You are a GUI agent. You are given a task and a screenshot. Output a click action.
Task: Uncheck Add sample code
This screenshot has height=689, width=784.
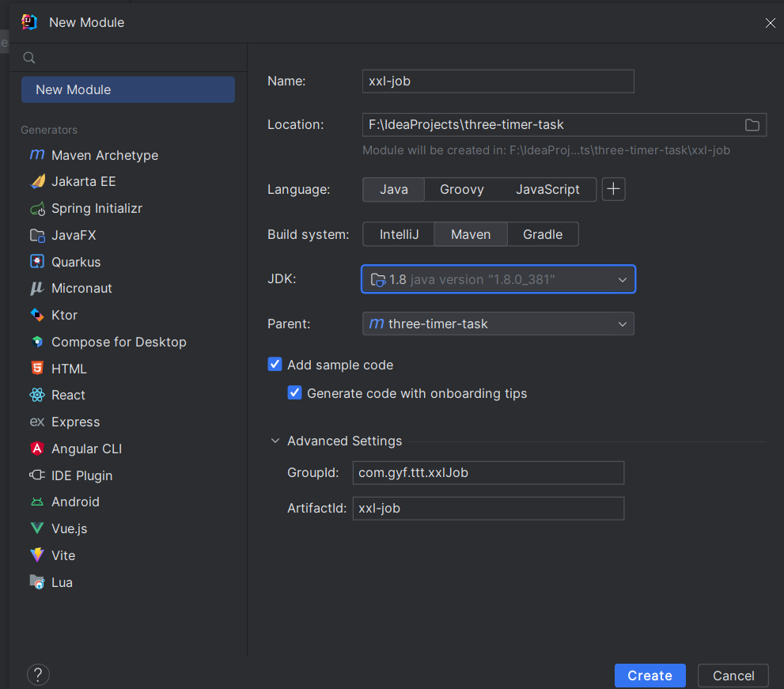[x=275, y=364]
